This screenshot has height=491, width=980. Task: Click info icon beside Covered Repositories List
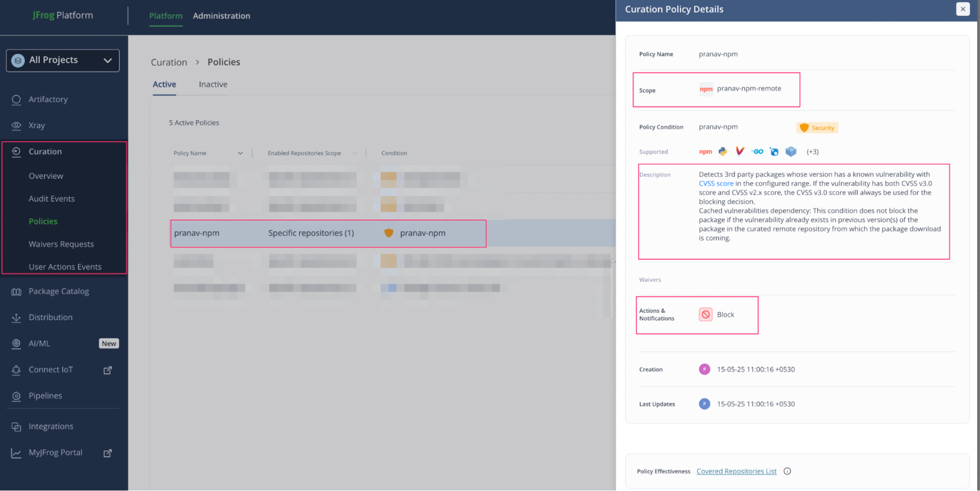(787, 471)
